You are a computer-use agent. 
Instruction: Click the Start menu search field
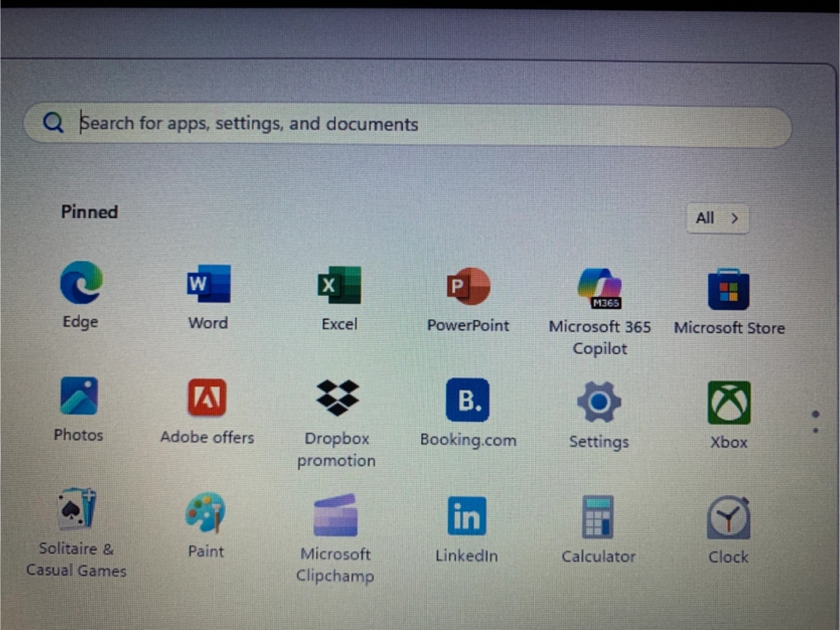pos(408,124)
